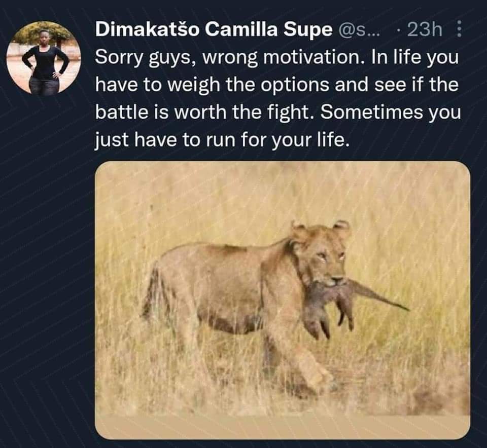487x448 pixels.
Task: Click the lioness's ear in the photo
Action: [x=341, y=227]
